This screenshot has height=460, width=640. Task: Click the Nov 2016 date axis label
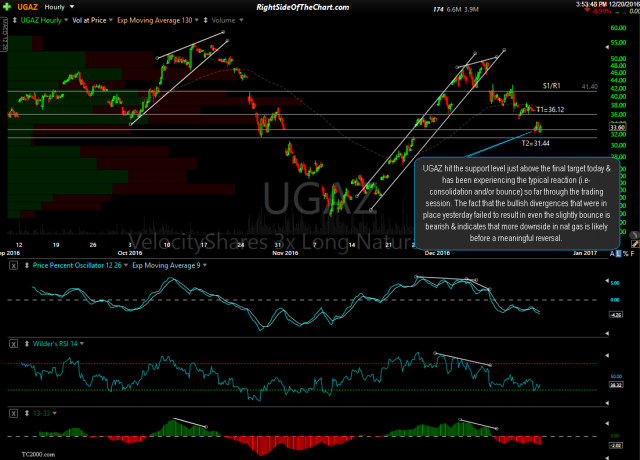coord(285,253)
